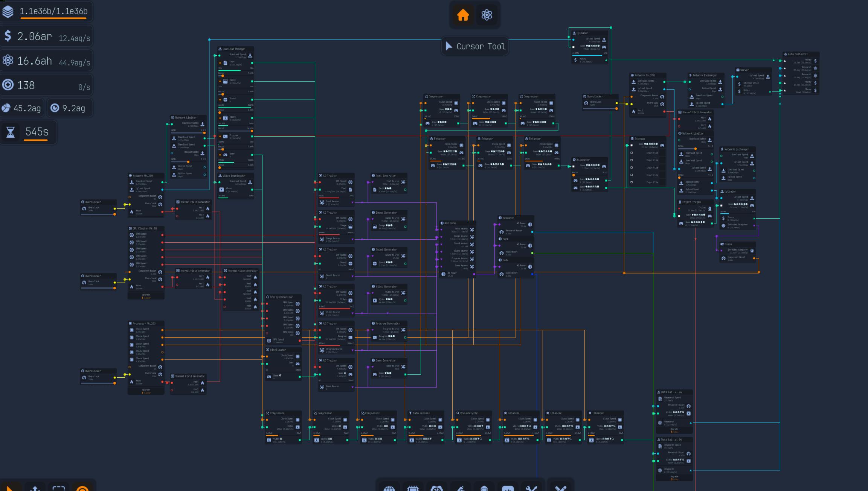Click Upgrade under Processor Mk.103
Screen dimensions: 868x491
point(146,391)
